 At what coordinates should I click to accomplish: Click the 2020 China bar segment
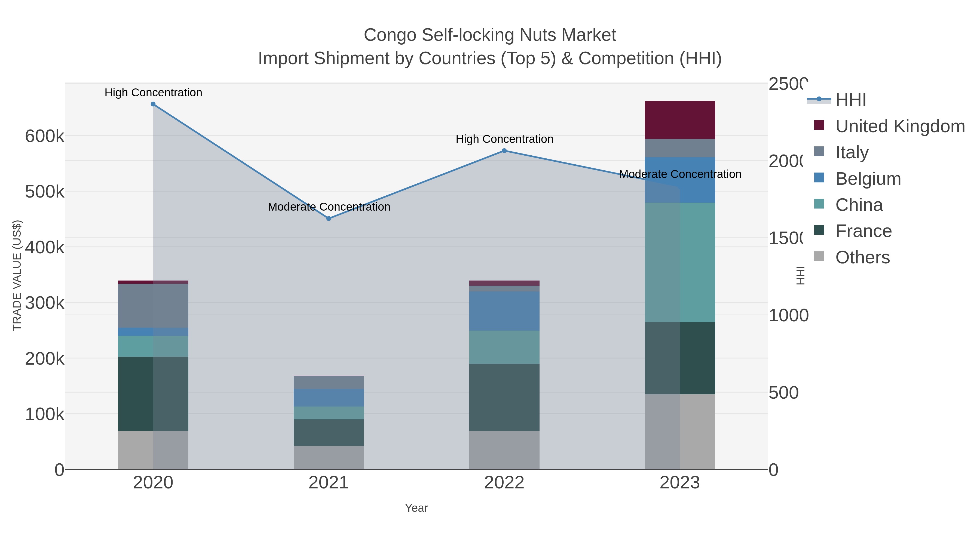(153, 346)
